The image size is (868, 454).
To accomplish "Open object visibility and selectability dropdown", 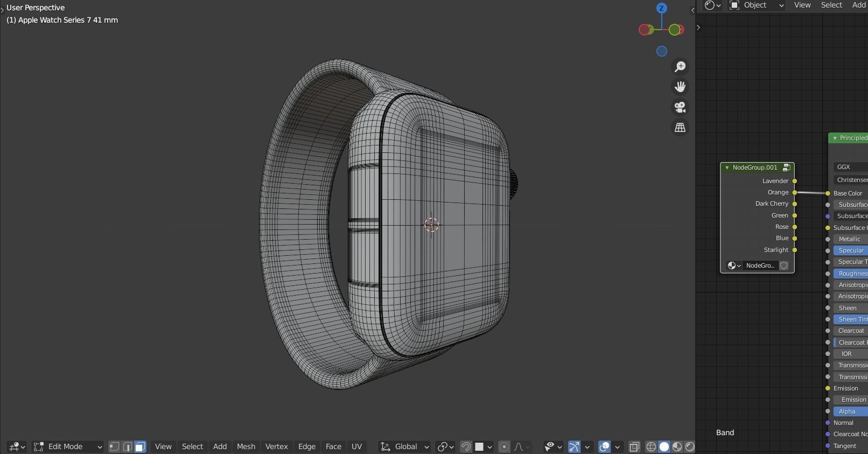I will (x=552, y=446).
